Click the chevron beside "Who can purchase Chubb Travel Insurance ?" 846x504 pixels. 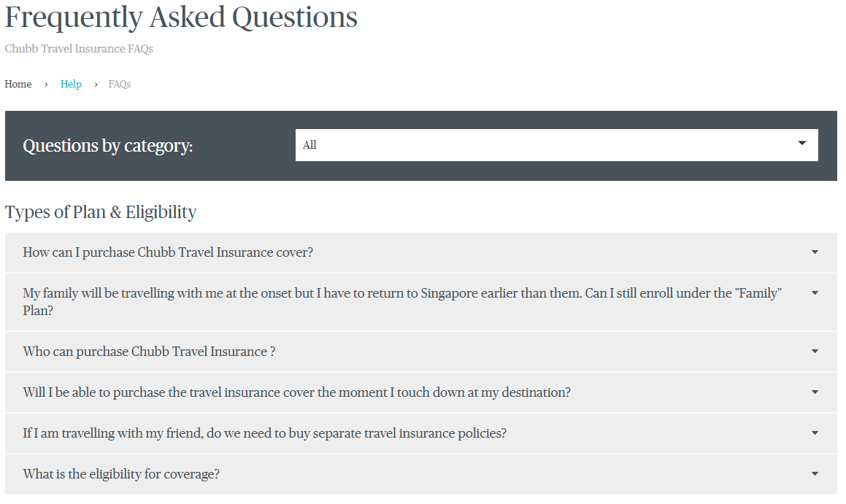[814, 351]
